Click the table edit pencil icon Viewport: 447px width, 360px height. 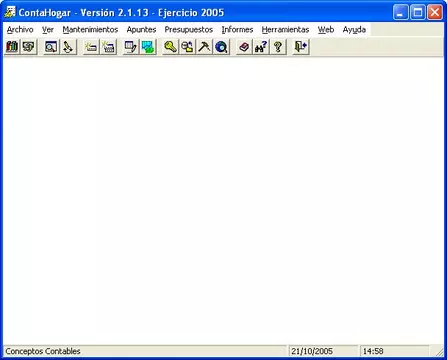coord(130,47)
